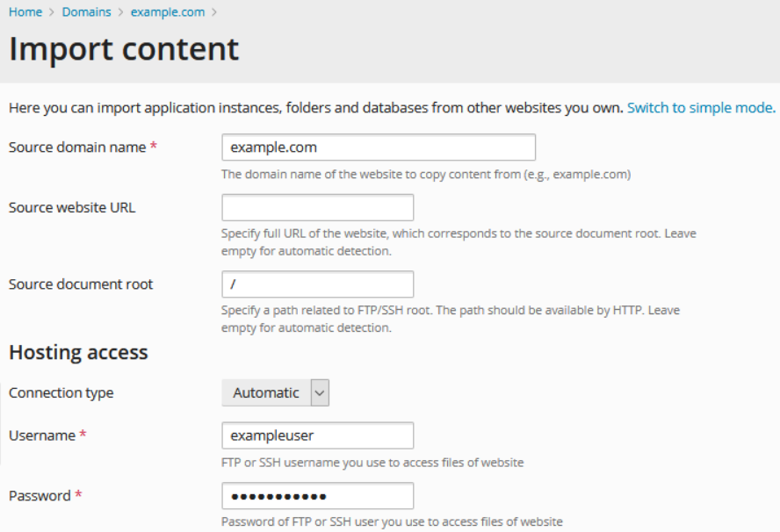Image resolution: width=780 pixels, height=532 pixels.
Task: Click the Password label
Action: click(x=40, y=496)
